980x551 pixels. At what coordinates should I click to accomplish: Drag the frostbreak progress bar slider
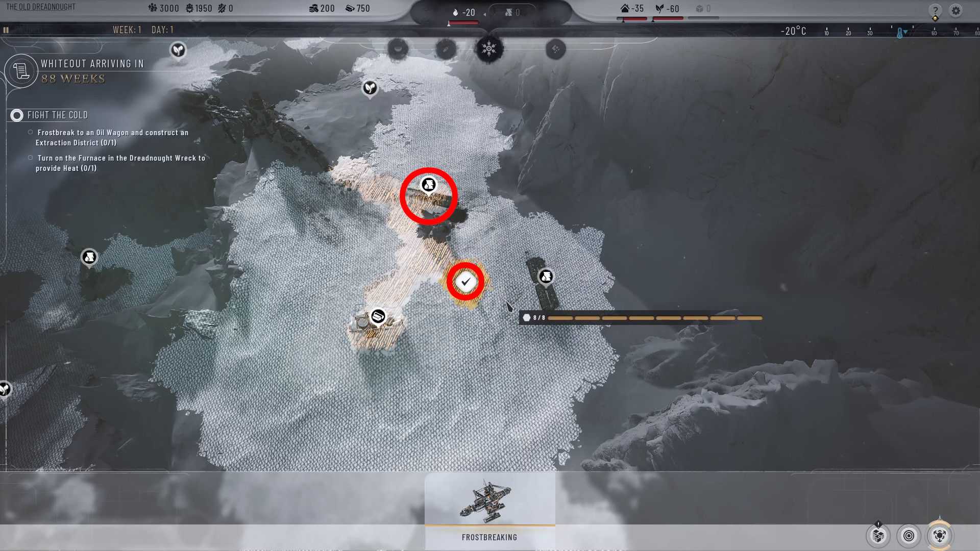pos(528,317)
